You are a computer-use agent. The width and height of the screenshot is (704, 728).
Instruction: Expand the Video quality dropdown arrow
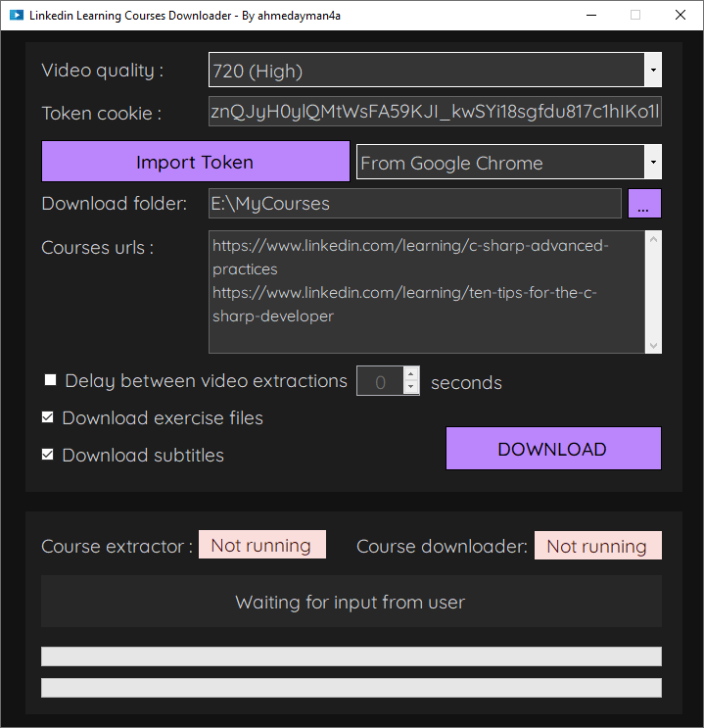pyautogui.click(x=653, y=71)
